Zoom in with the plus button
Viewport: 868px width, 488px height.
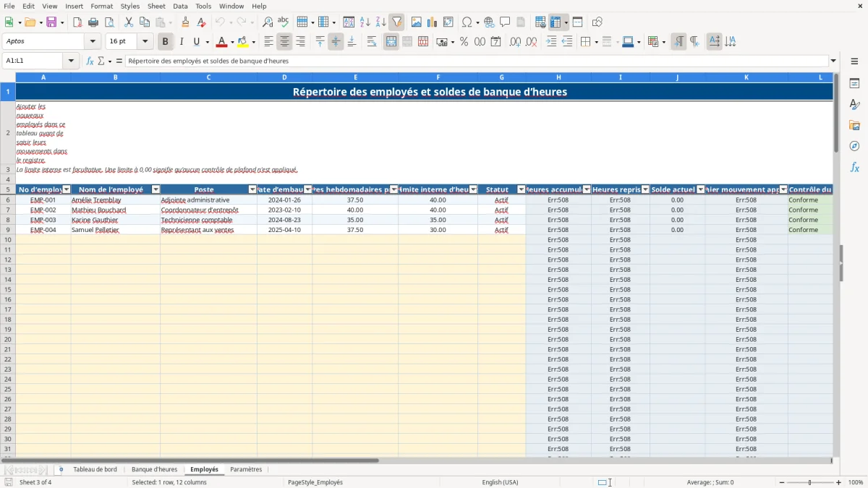pos(838,482)
